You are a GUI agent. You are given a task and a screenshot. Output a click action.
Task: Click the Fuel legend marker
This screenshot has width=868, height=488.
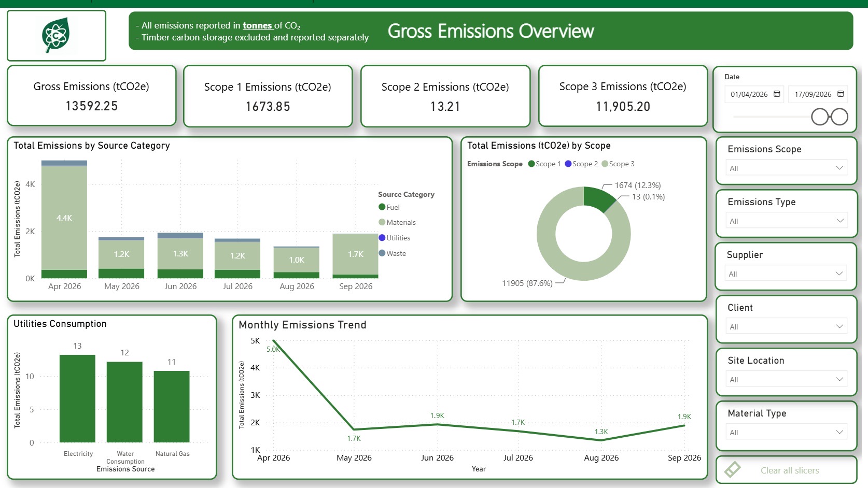[x=382, y=207]
